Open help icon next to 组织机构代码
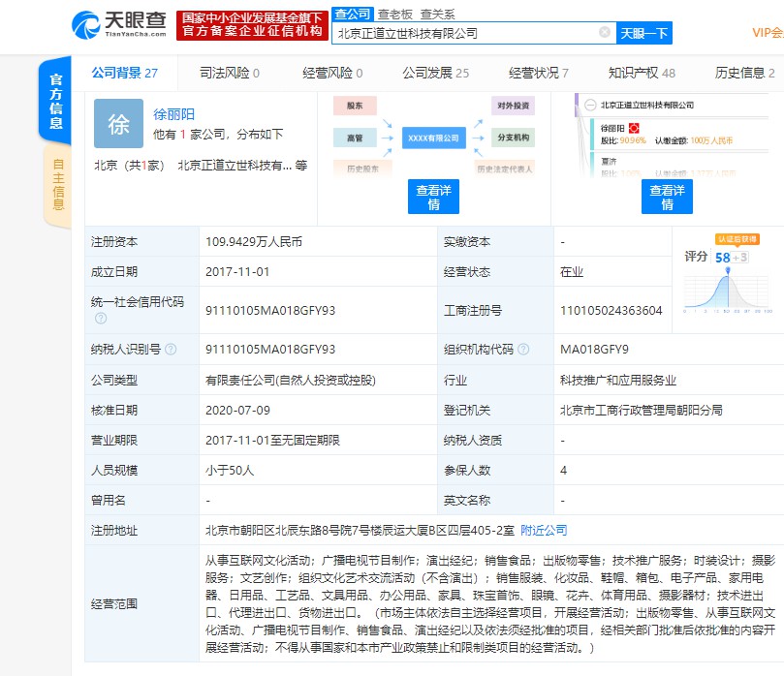 click(523, 350)
